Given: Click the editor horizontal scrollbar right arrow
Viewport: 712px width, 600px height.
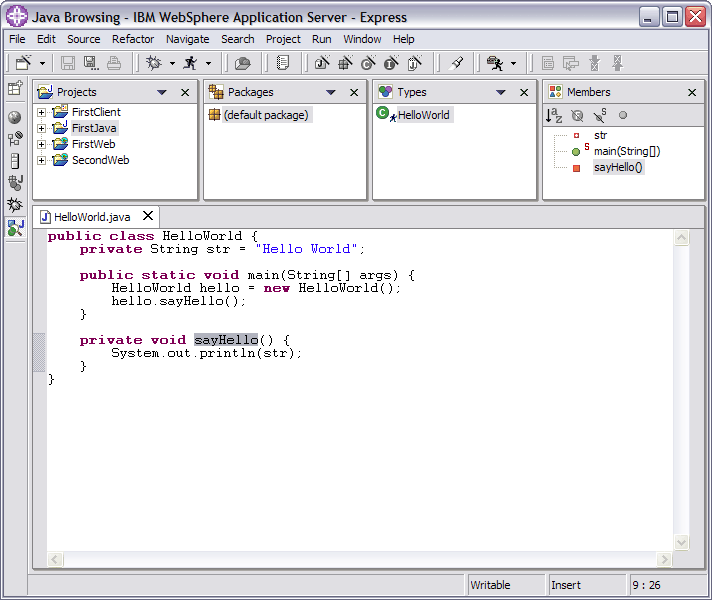Looking at the screenshot, I should (664, 560).
